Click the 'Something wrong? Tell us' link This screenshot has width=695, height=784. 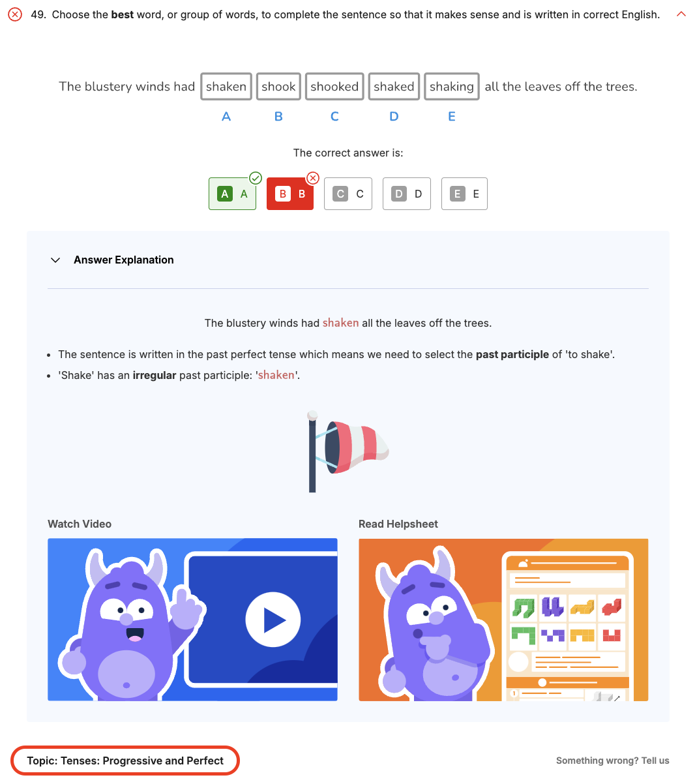coord(613,761)
